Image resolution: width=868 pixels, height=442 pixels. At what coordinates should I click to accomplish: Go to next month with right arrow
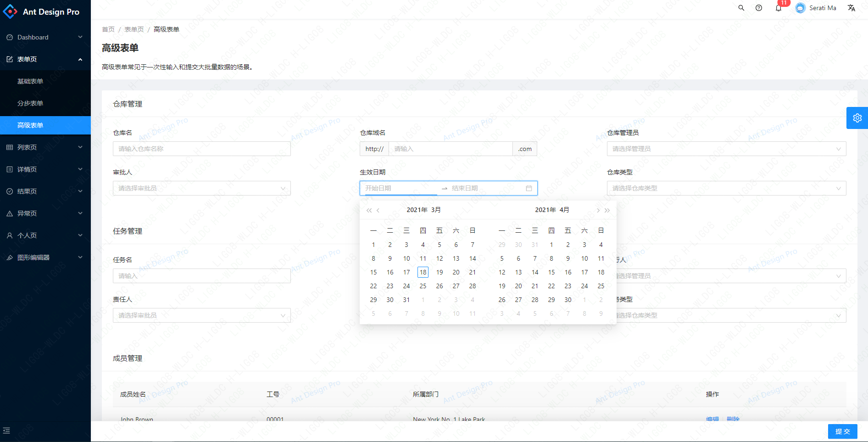tap(598, 210)
